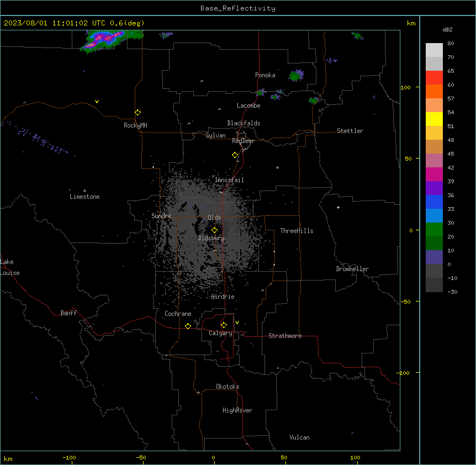
Task: Pick the orange 57-60 dBZ legend swatch
Action: 434,91
